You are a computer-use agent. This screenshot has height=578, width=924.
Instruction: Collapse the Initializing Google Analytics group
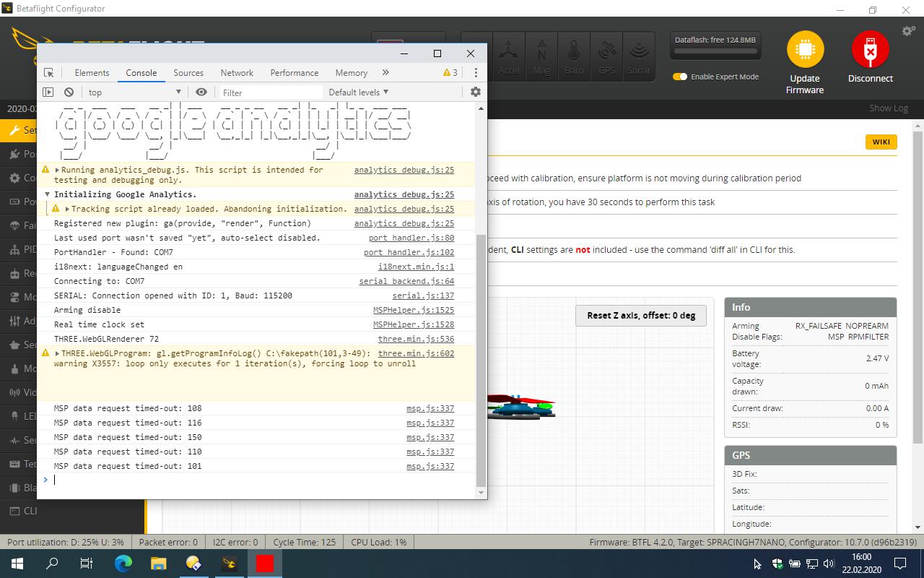pos(48,194)
